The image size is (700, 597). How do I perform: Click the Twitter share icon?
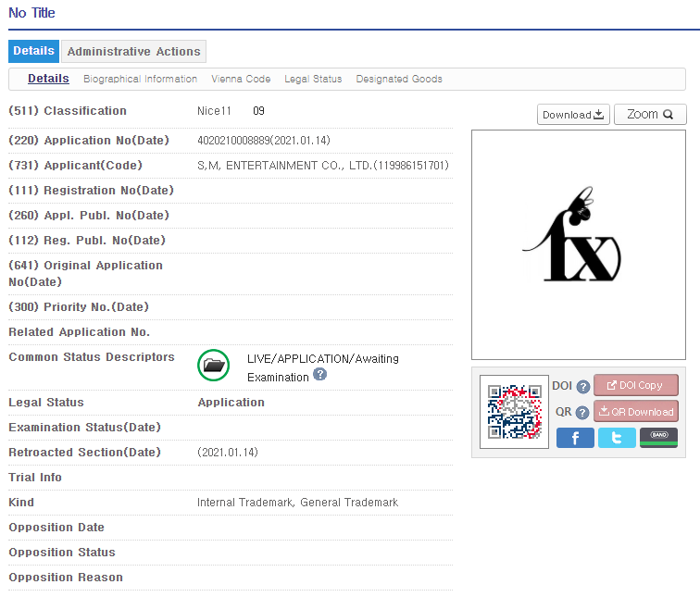(x=617, y=438)
